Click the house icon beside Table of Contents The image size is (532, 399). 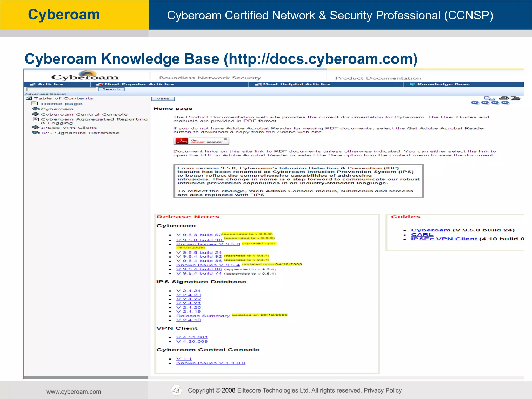coord(29,98)
